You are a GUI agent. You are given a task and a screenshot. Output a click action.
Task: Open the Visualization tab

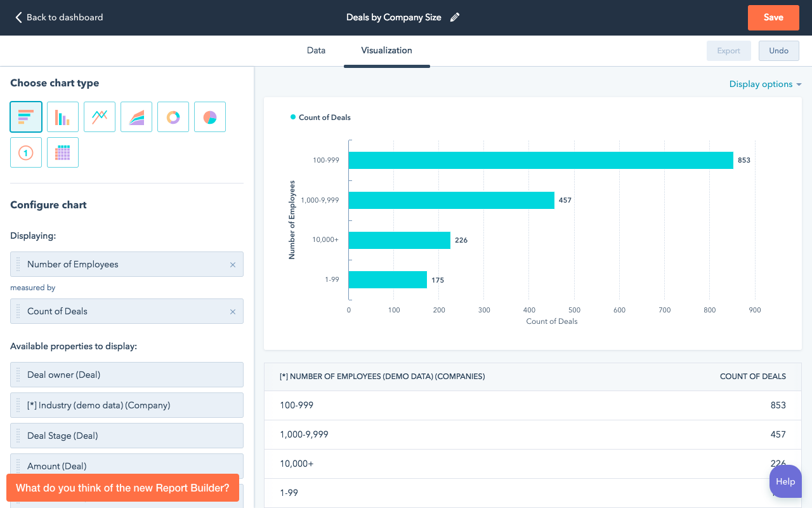386,51
